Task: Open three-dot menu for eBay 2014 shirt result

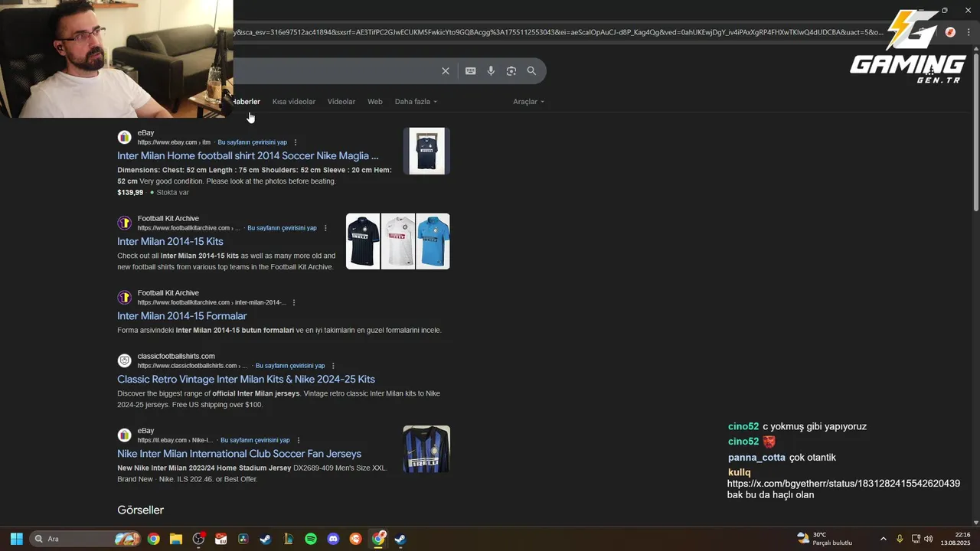Action: (x=296, y=142)
